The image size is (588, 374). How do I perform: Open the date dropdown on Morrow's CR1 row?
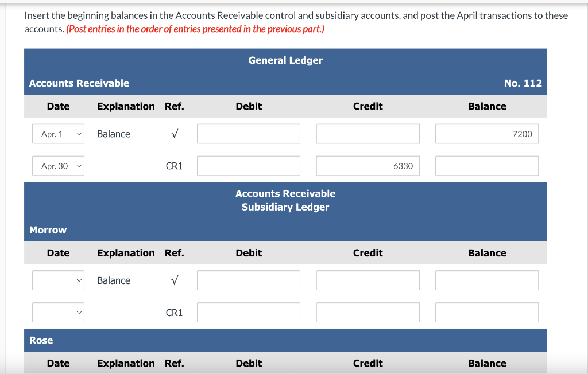pos(58,312)
